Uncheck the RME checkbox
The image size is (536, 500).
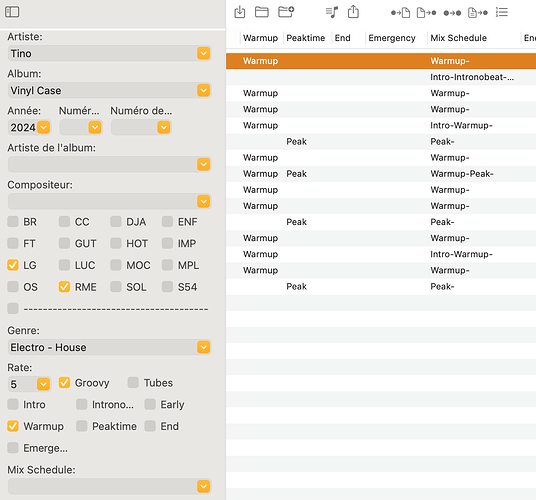coord(64,287)
